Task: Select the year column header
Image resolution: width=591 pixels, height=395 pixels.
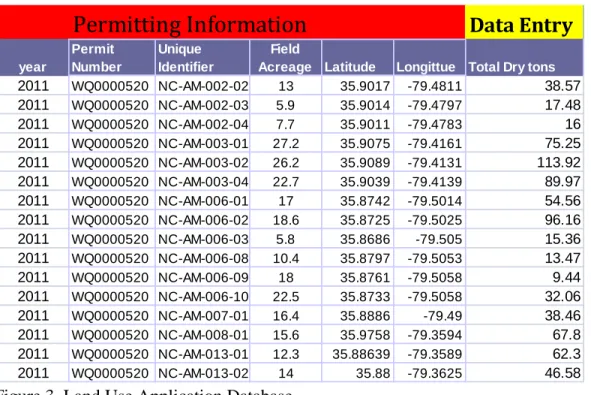Action: [34, 58]
